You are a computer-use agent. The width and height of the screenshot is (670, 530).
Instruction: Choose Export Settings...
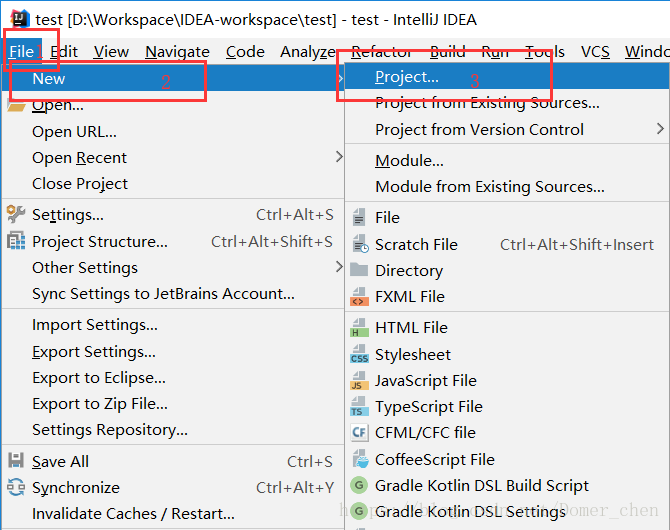click(173, 352)
